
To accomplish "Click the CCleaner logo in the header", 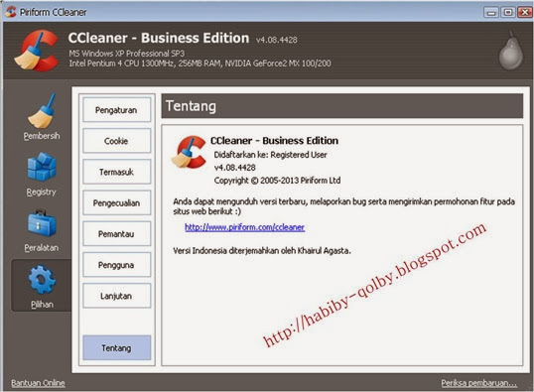I will tap(36, 51).
